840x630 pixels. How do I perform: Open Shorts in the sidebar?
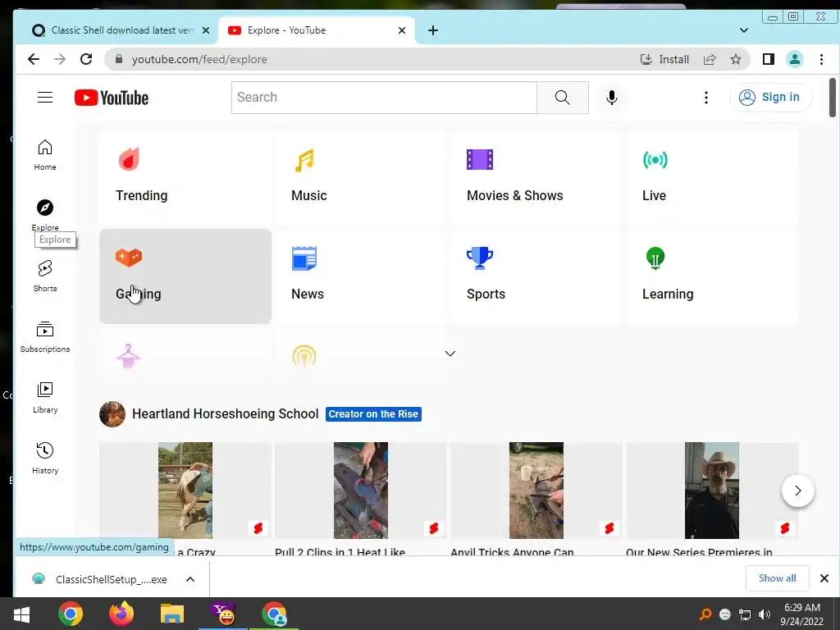tap(45, 276)
